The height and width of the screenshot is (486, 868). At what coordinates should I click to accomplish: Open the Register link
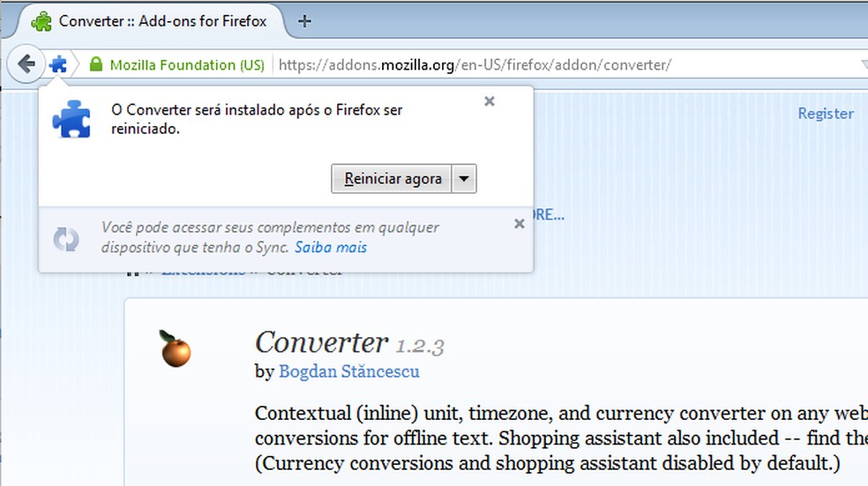pyautogui.click(x=826, y=114)
